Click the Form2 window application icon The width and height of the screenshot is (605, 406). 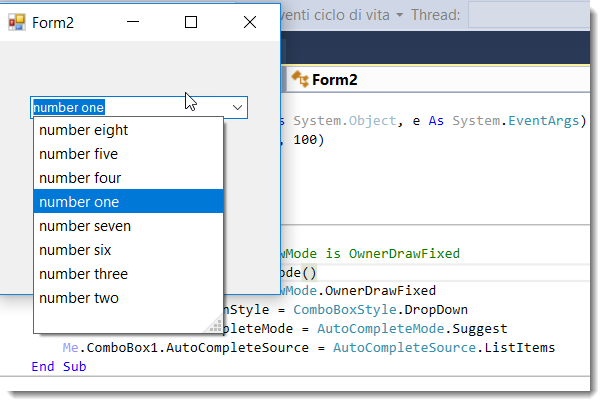coord(16,21)
